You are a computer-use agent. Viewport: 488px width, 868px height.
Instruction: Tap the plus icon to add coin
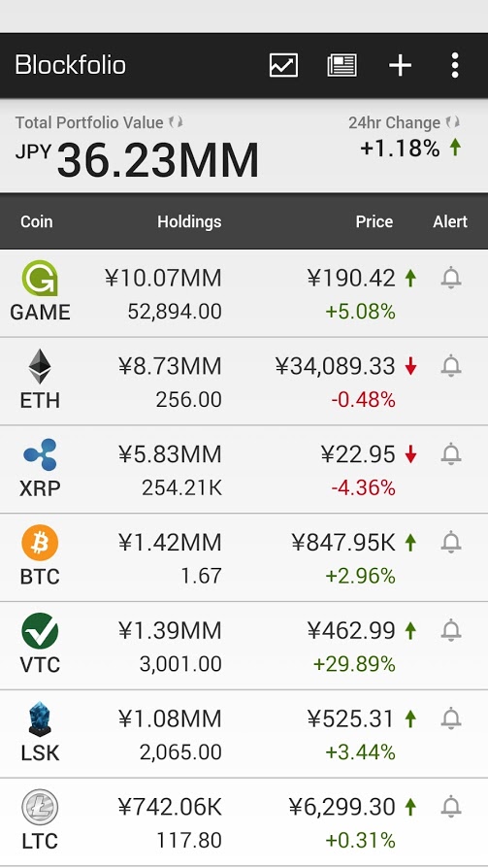point(400,65)
